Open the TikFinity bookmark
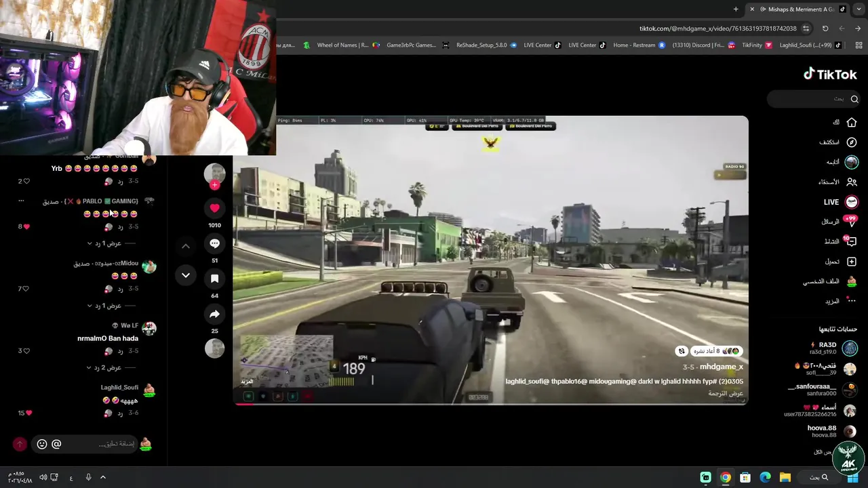This screenshot has width=868, height=488. point(757,45)
